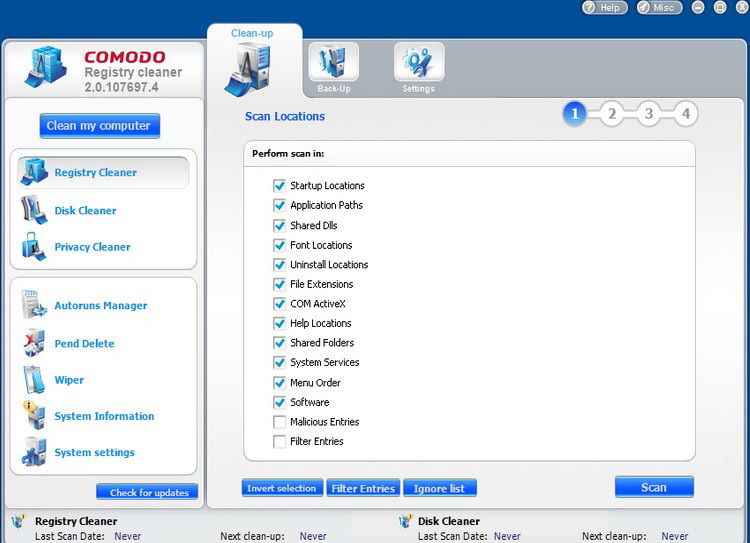Go to wizard step 4
Screen dimensions: 750x543
coord(686,114)
